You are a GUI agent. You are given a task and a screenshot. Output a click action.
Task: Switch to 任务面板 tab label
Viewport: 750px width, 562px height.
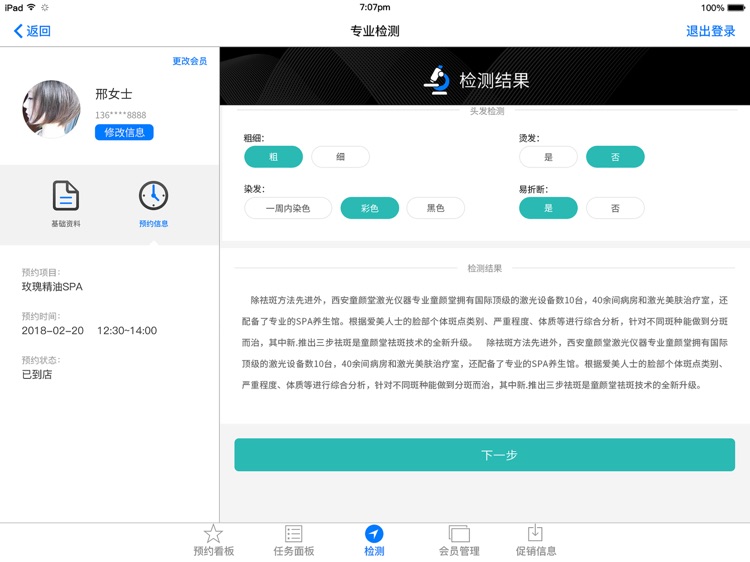[294, 551]
